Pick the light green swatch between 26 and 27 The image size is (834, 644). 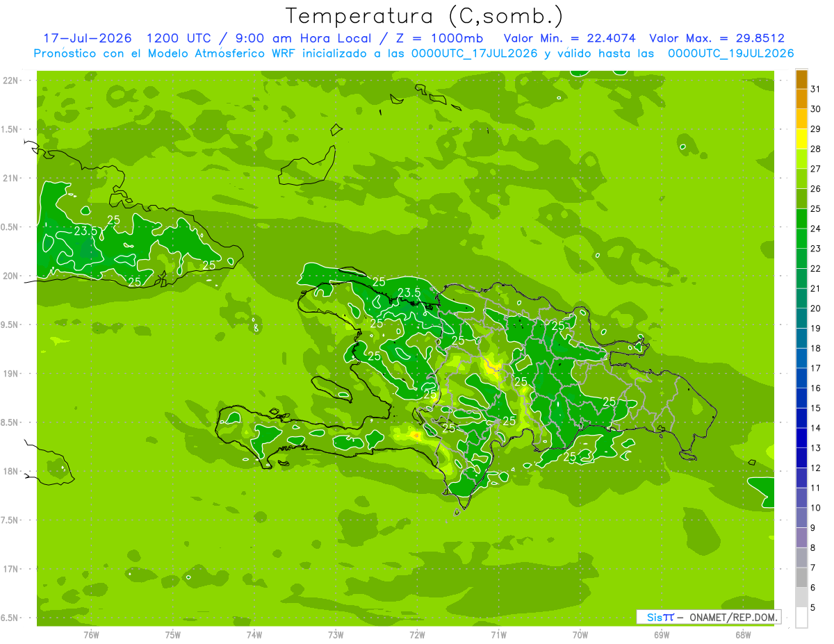pyautogui.click(x=801, y=179)
